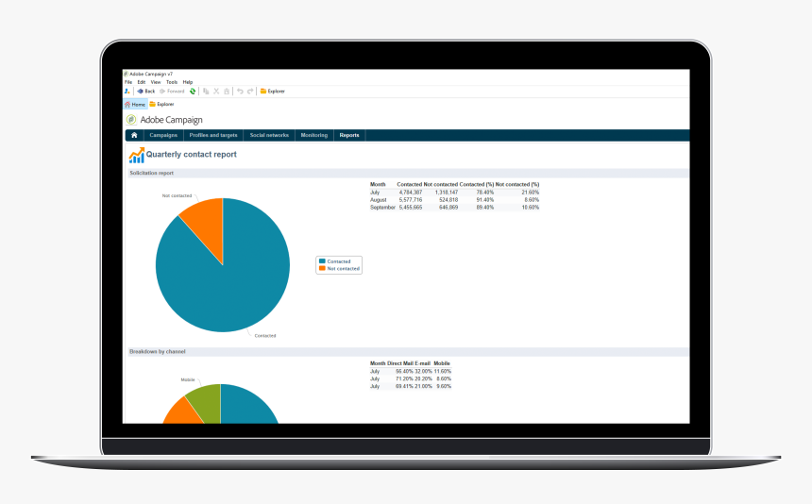Click the teal Contacted legend swatch
The width and height of the screenshot is (812, 504).
[x=322, y=261]
